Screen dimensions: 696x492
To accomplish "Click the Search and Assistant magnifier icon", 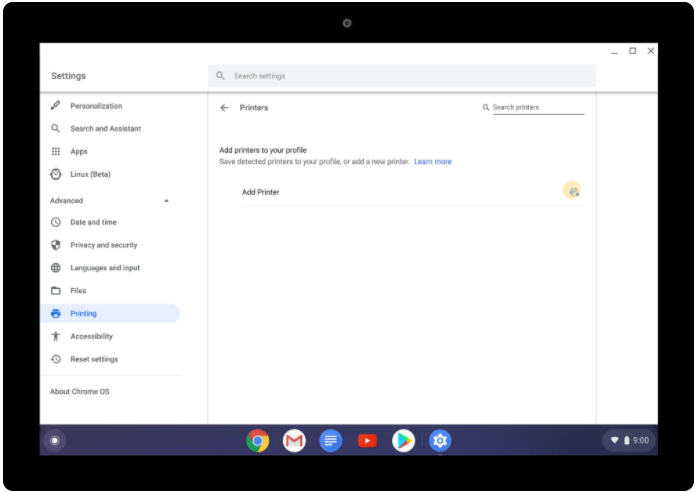I will [x=55, y=129].
